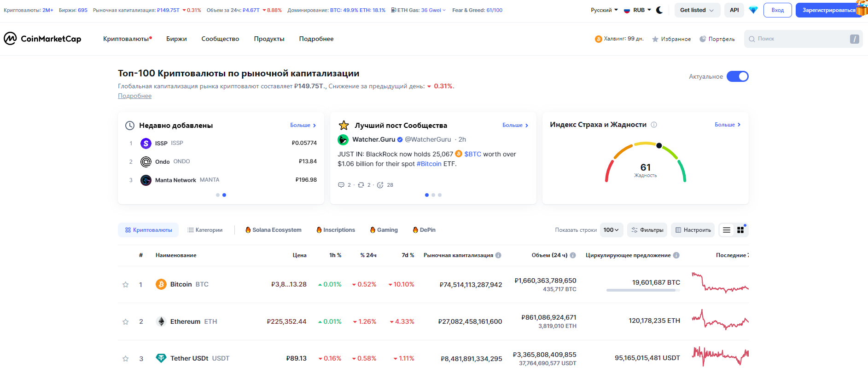Screen dimensions: 868x373
Task: Toggle dark mode moon icon
Action: click(x=659, y=10)
